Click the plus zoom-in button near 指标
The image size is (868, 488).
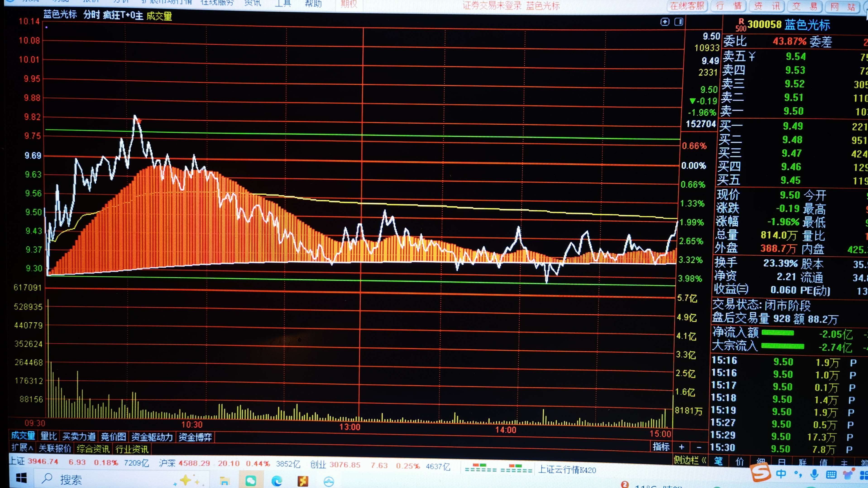(681, 447)
